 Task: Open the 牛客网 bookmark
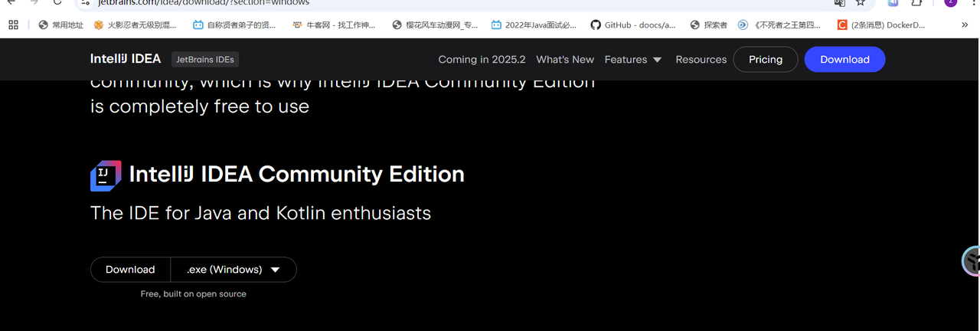(333, 25)
